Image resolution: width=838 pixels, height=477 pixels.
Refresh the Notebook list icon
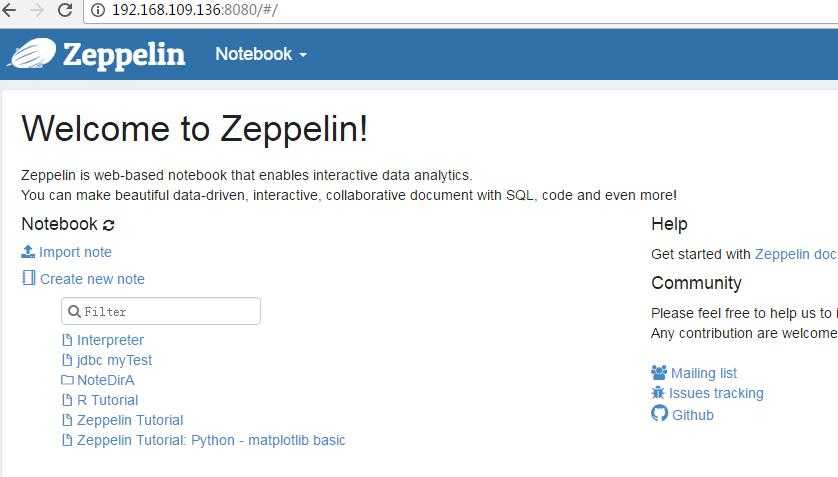[x=108, y=225]
